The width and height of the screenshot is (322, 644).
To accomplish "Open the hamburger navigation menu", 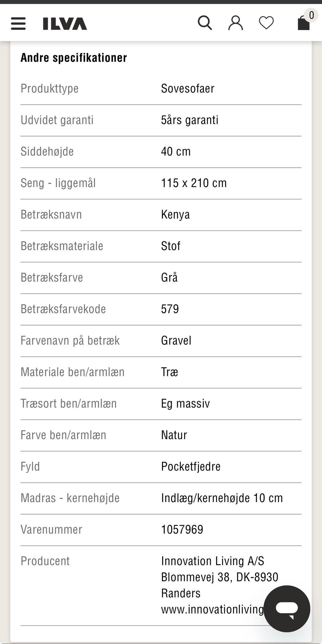I will coord(18,24).
